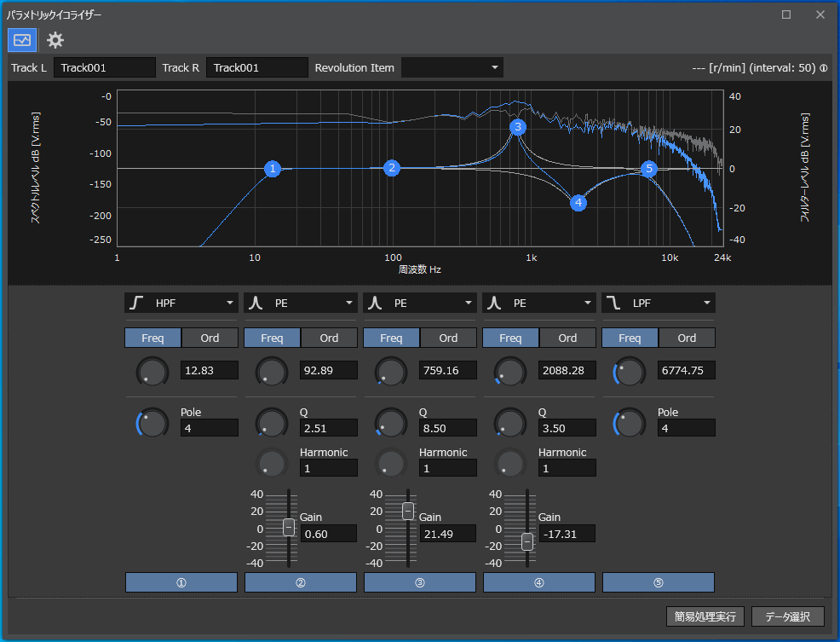Click the 759.16 frequency field
Image resolution: width=840 pixels, height=642 pixels.
point(448,371)
